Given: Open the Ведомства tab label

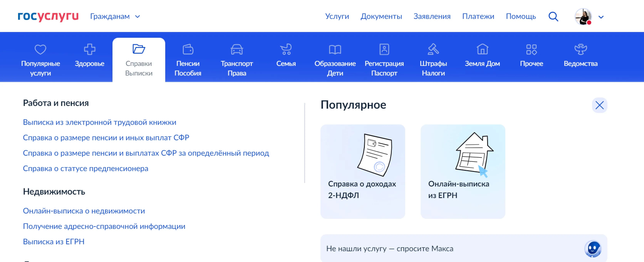Looking at the screenshot, I should coord(580,64).
